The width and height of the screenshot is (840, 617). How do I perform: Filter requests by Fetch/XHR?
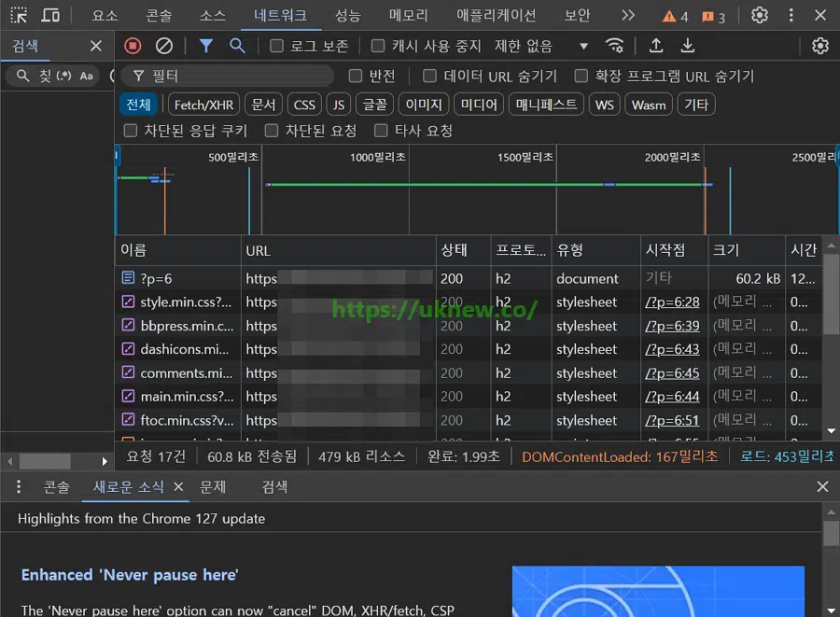coord(203,105)
